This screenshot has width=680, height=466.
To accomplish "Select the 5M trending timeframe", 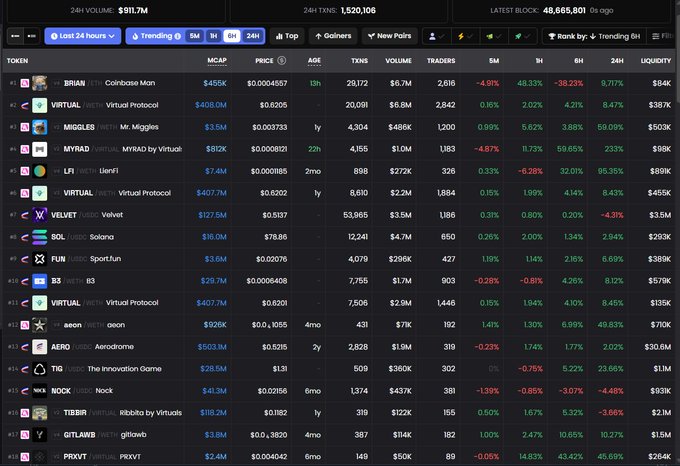I will (195, 36).
